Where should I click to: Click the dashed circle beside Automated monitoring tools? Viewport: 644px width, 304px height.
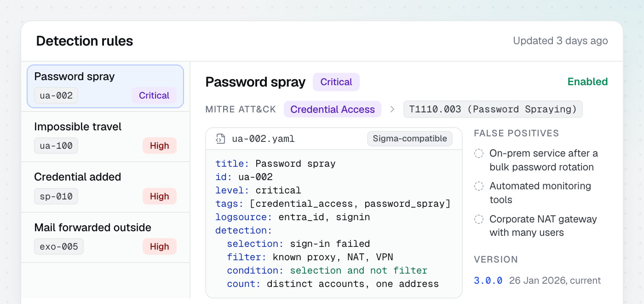tap(479, 186)
